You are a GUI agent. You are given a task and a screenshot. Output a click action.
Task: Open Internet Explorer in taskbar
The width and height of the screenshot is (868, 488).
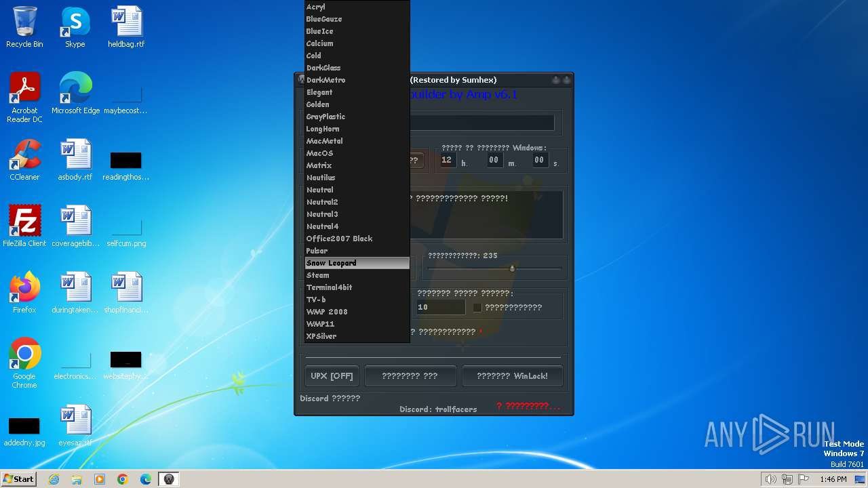pos(54,479)
